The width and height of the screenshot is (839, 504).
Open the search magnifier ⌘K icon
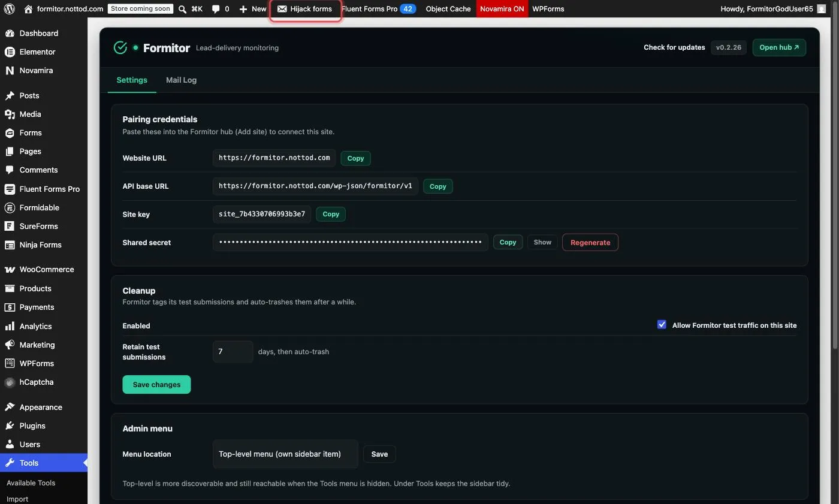[183, 9]
